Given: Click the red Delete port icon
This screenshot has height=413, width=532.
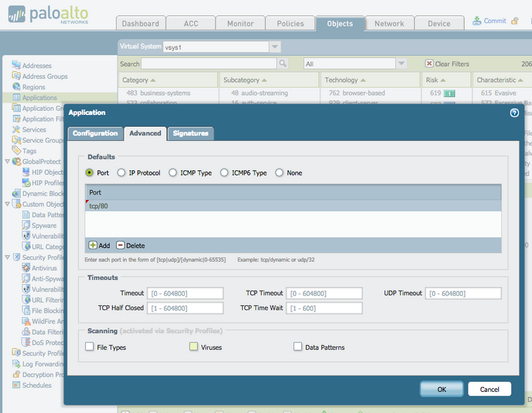Looking at the screenshot, I should [x=120, y=245].
